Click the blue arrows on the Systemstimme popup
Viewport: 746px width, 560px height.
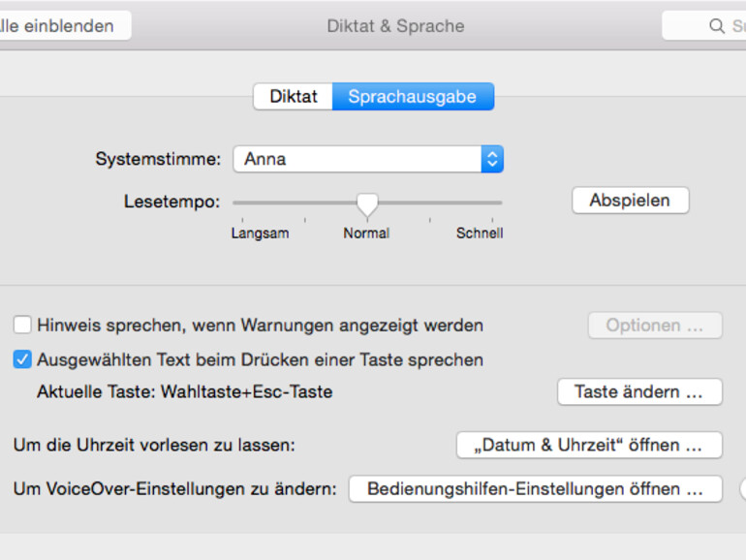coord(492,159)
